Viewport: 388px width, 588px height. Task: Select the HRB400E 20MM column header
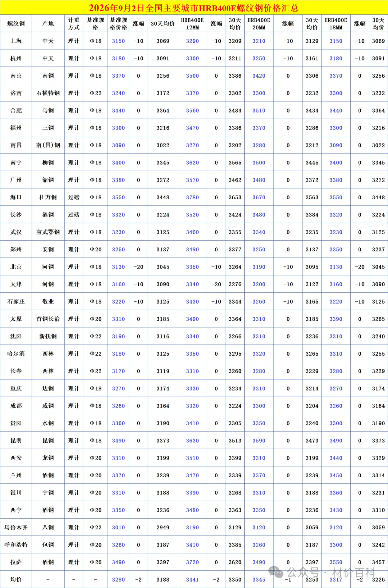pyautogui.click(x=259, y=24)
